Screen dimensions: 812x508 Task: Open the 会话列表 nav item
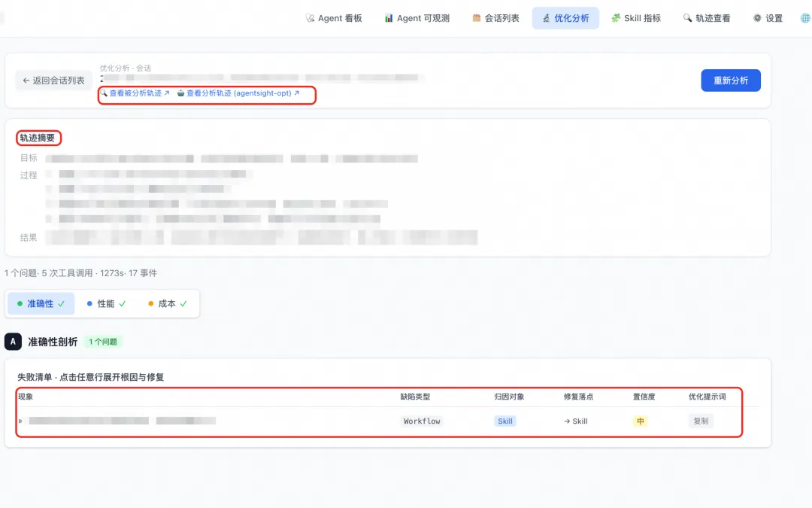pos(495,18)
